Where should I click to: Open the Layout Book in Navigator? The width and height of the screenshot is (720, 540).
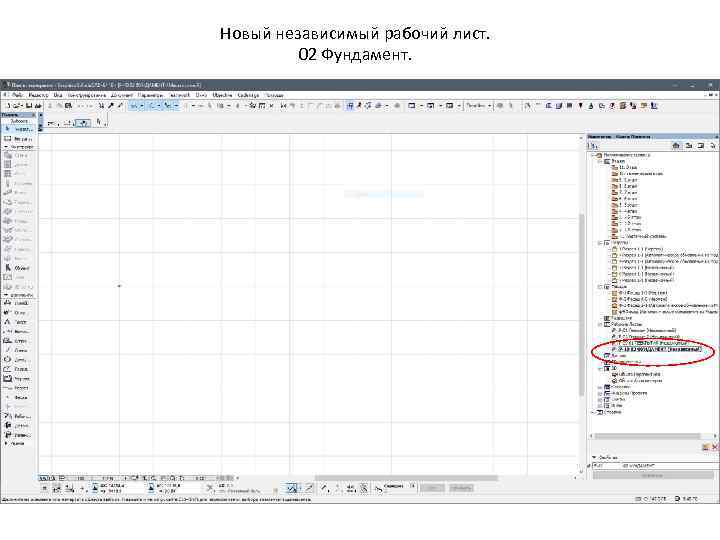coord(701,146)
